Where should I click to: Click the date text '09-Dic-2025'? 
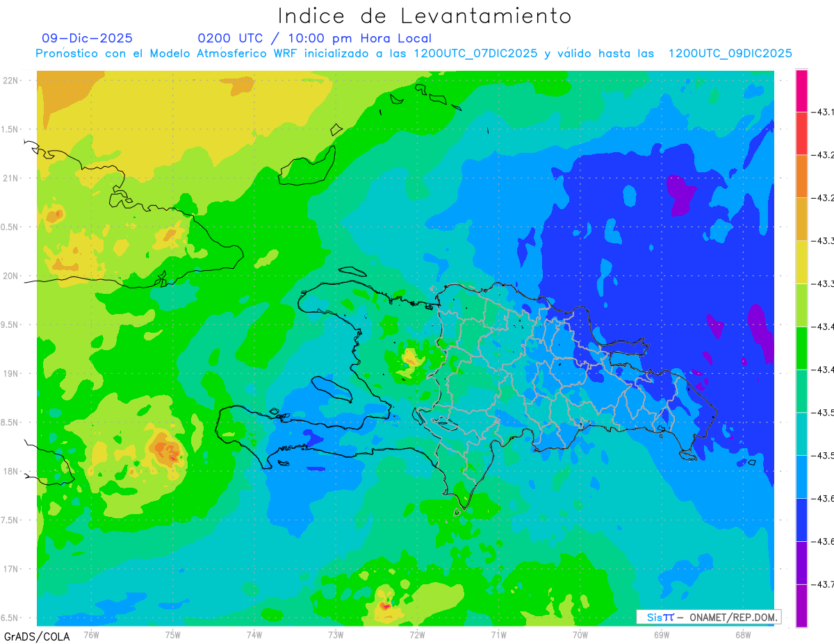(87, 38)
